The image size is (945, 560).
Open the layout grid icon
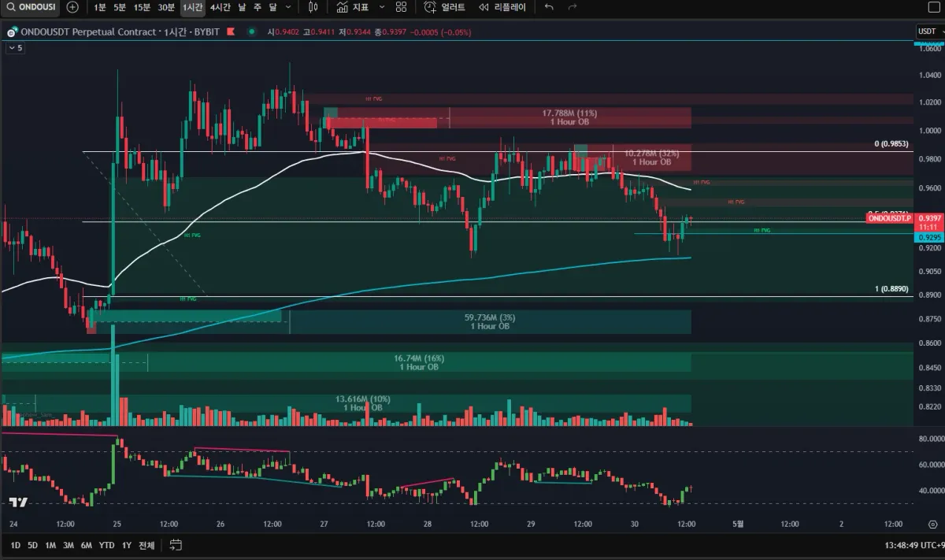tap(402, 7)
